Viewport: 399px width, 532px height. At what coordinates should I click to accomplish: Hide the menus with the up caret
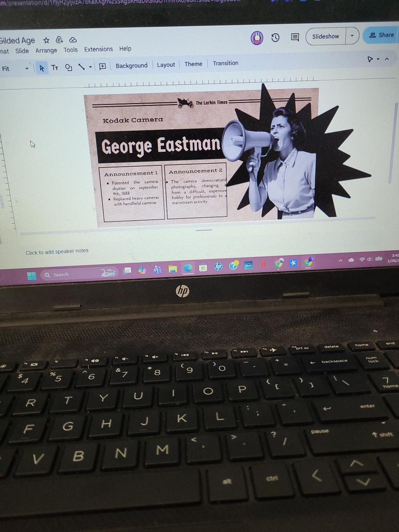[x=387, y=59]
